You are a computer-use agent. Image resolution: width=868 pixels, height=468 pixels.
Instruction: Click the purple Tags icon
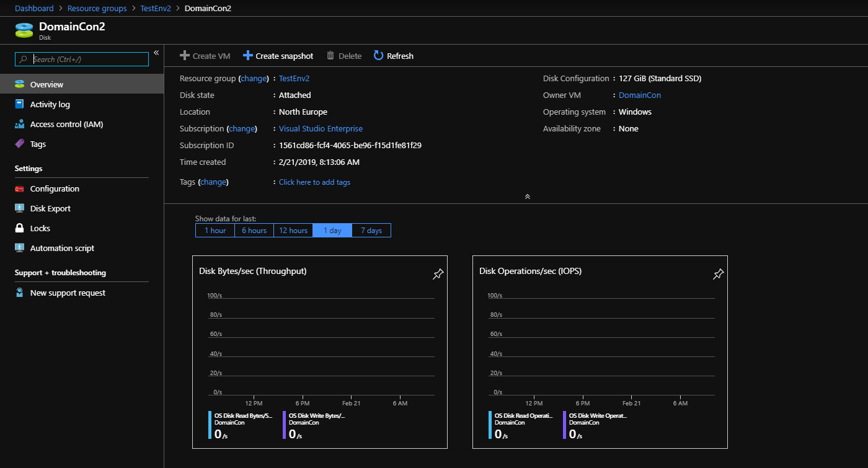pos(19,144)
